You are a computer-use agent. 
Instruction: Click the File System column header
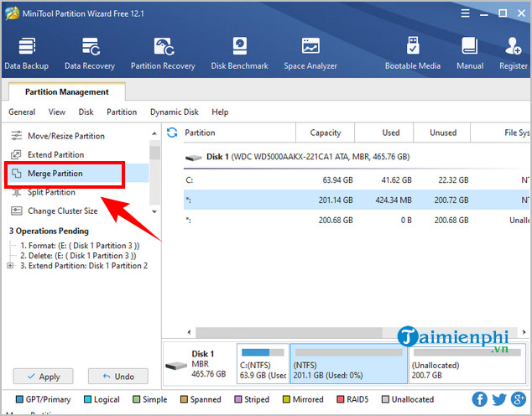[x=500, y=133]
